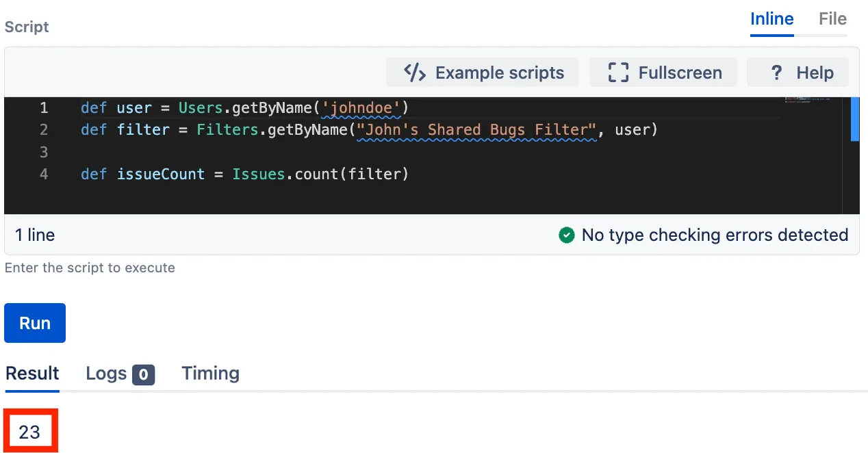Image resolution: width=868 pixels, height=453 pixels.
Task: Switch to the File tab
Action: click(x=832, y=19)
